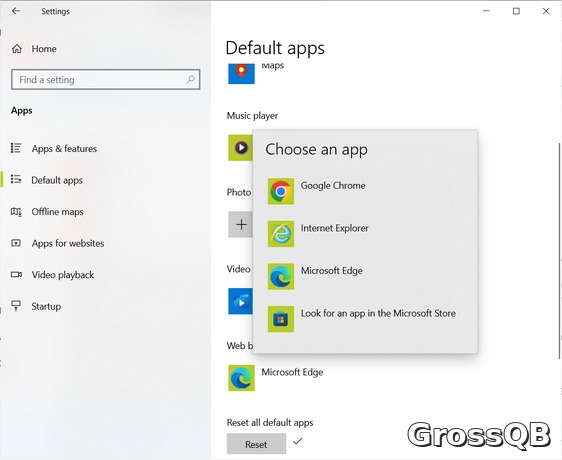Click the vertical scrollbar on the right
Viewport: 562px width, 460px height.
559,251
